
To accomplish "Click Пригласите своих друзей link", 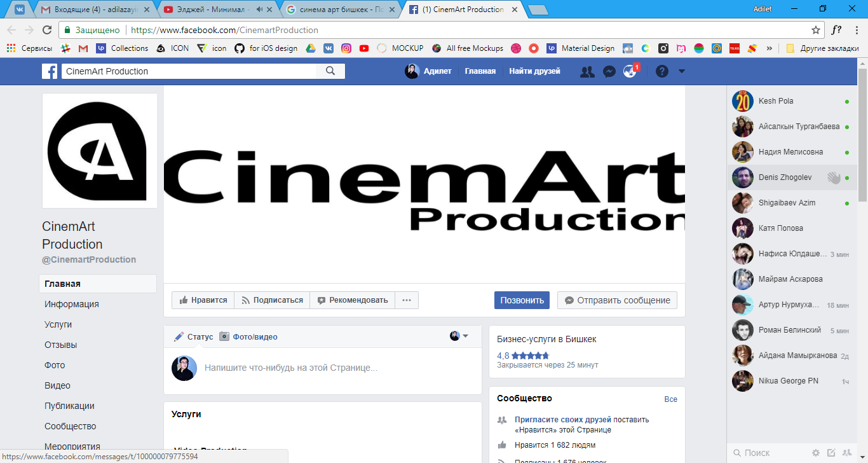I will coord(563,420).
